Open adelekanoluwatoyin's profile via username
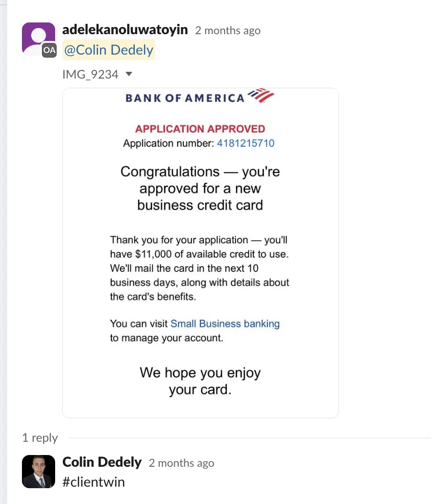 (125, 30)
